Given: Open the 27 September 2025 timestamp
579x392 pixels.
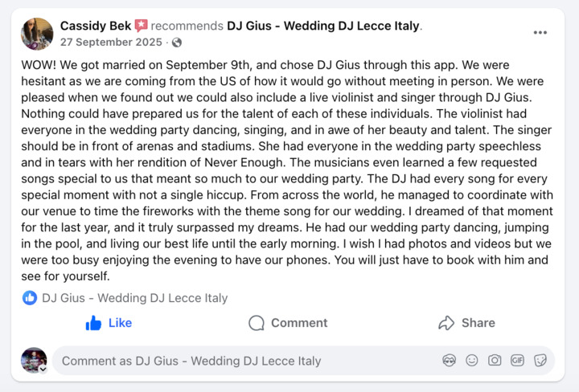Looking at the screenshot, I should 111,42.
